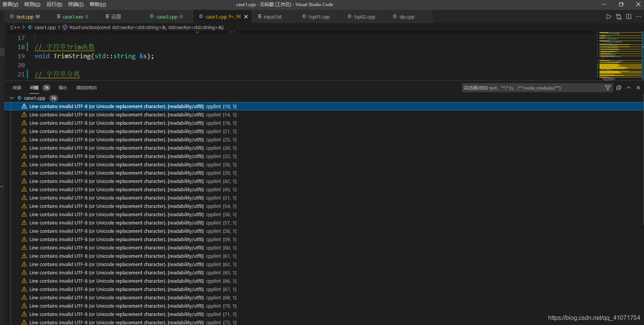The height and width of the screenshot is (325, 644).
Task: Switch to the 调试控制台 panel tab
Action: click(x=86, y=88)
